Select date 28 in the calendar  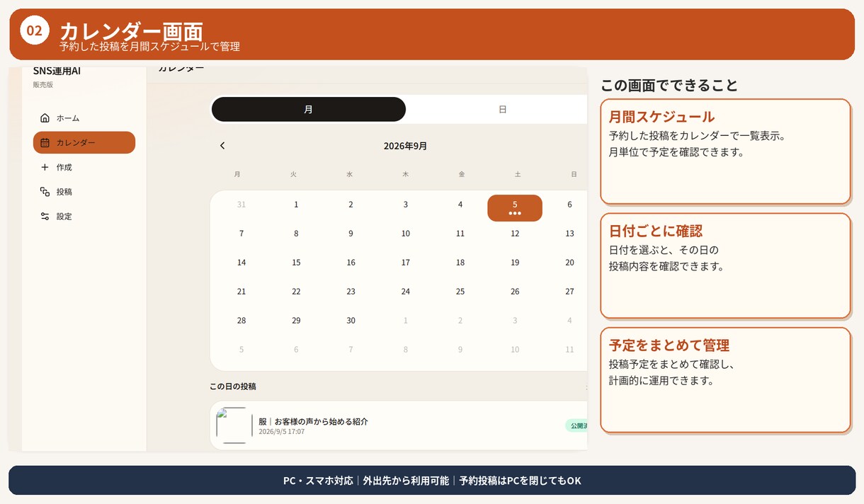coord(241,321)
